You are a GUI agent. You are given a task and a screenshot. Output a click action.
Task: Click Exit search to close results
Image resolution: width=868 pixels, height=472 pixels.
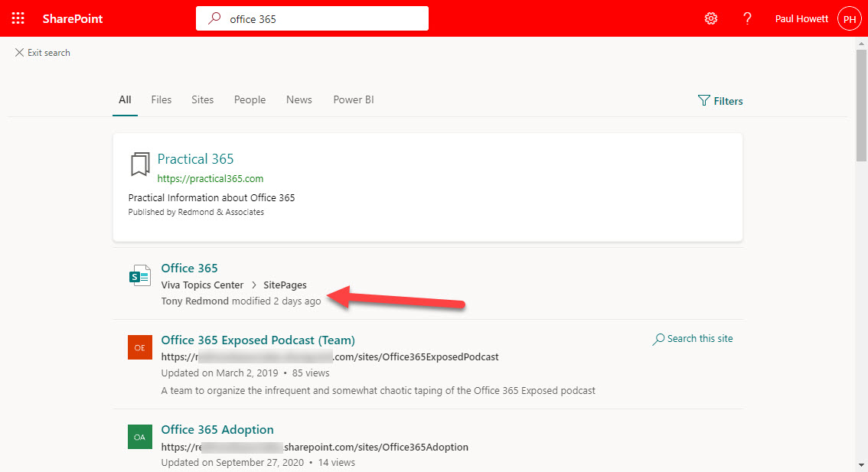click(42, 52)
